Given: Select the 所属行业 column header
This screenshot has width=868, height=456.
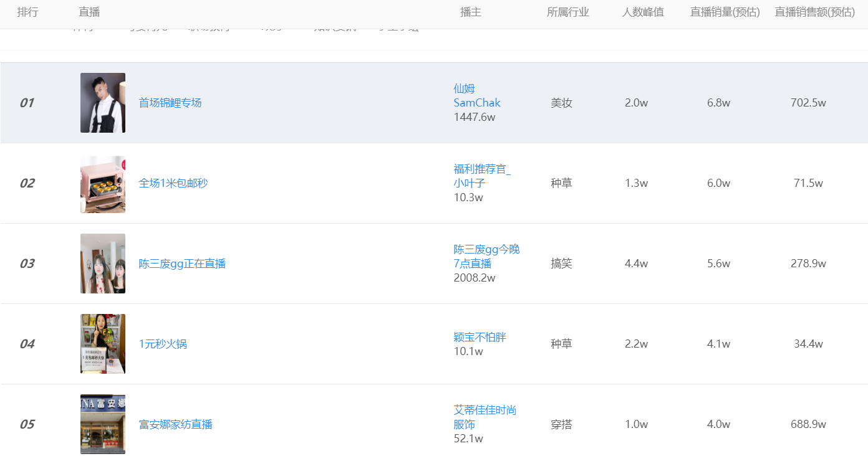Looking at the screenshot, I should (x=568, y=12).
